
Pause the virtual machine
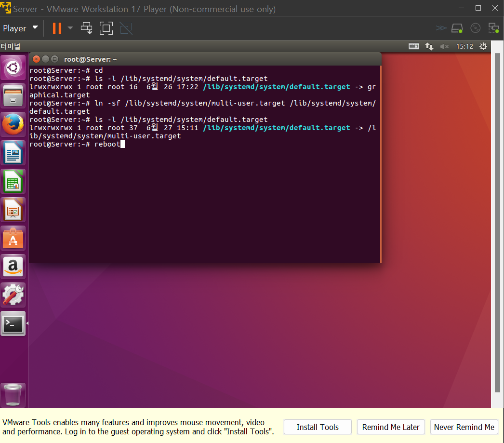click(57, 28)
